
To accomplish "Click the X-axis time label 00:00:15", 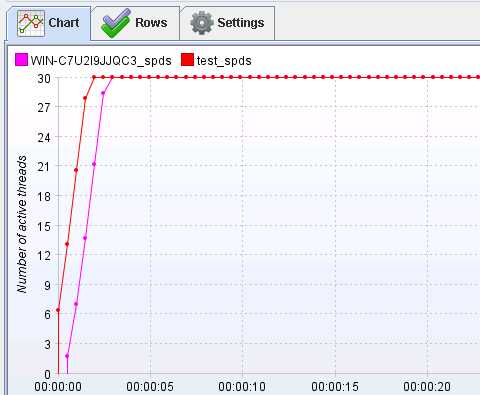I will tap(335, 387).
